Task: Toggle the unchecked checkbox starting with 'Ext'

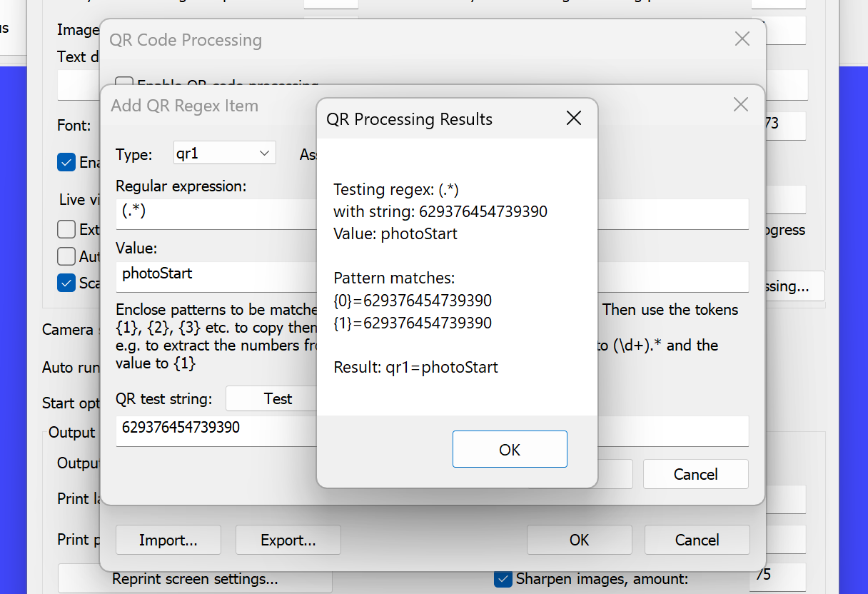Action: 66,229
